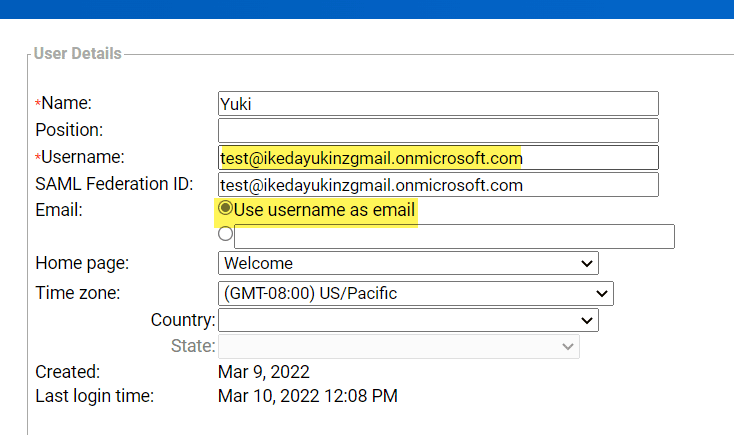This screenshot has height=435, width=734.
Task: Click into the highlighted Username field
Action: click(438, 157)
